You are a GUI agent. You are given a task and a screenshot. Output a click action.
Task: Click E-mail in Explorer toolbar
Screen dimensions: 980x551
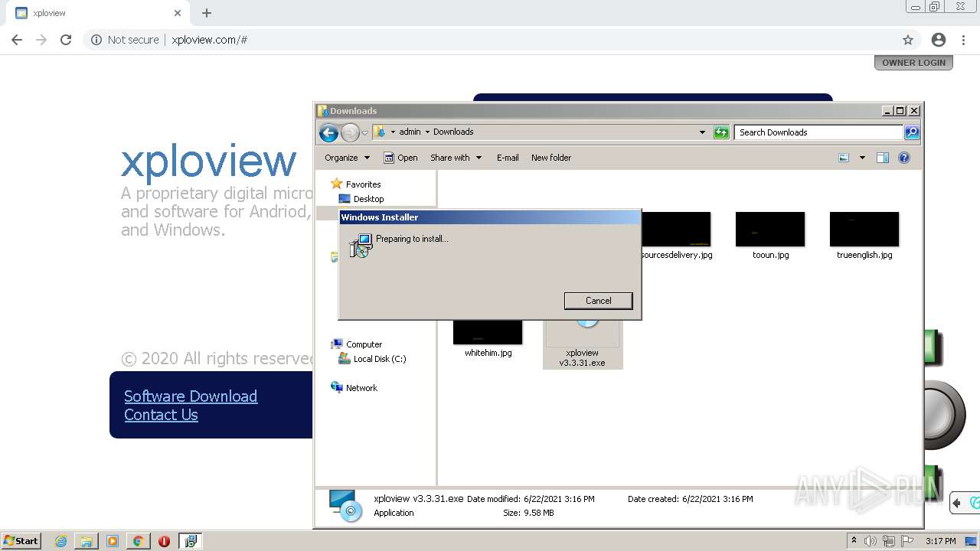point(508,158)
